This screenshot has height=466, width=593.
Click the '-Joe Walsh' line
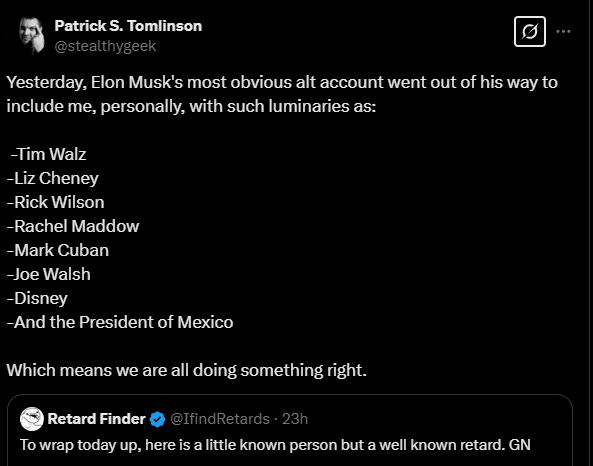(49, 274)
